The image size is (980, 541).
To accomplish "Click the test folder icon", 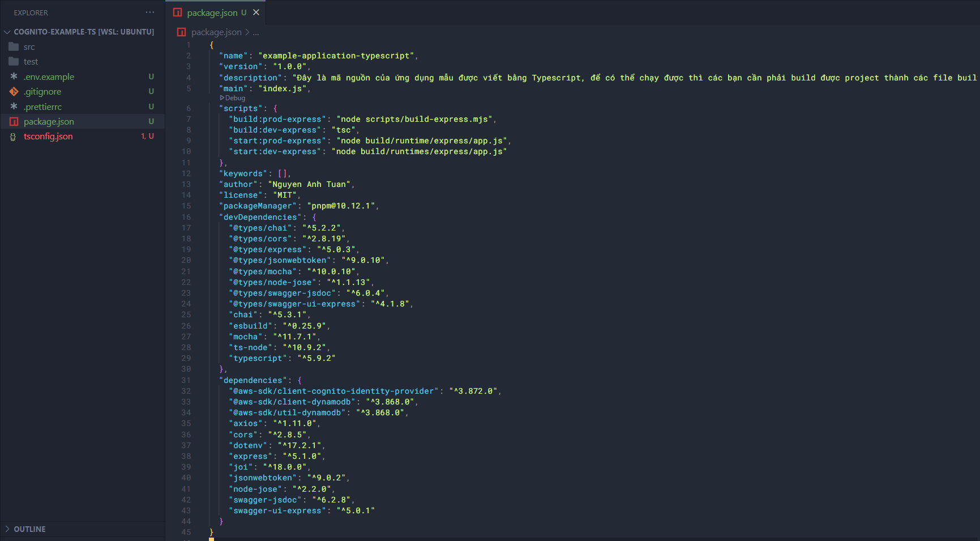I will point(14,62).
